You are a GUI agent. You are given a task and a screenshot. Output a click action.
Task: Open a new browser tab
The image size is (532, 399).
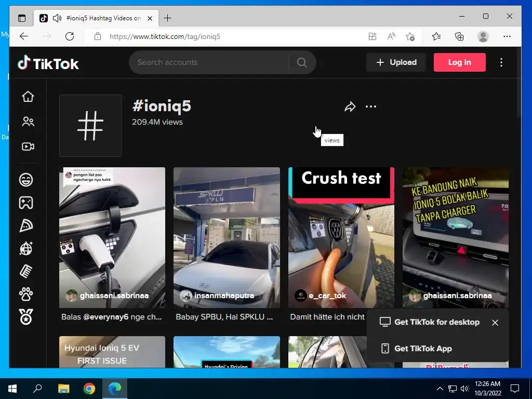pyautogui.click(x=168, y=18)
